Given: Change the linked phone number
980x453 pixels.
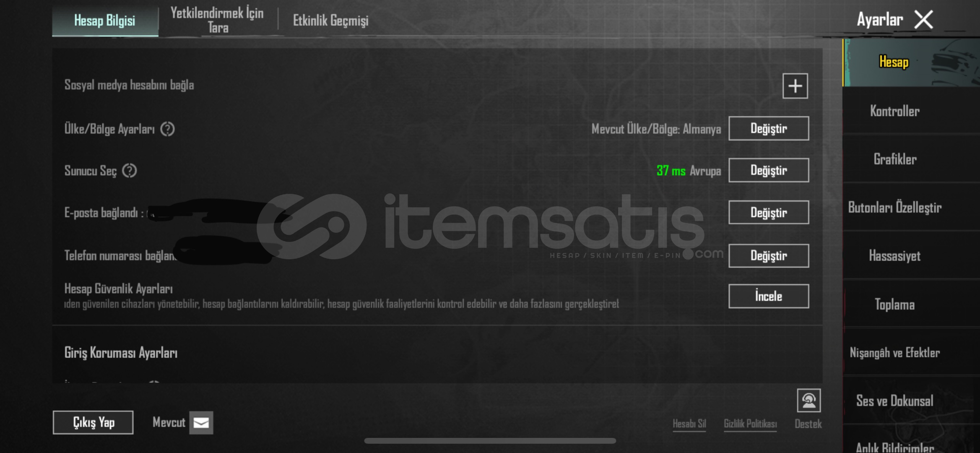Looking at the screenshot, I should click(x=769, y=255).
